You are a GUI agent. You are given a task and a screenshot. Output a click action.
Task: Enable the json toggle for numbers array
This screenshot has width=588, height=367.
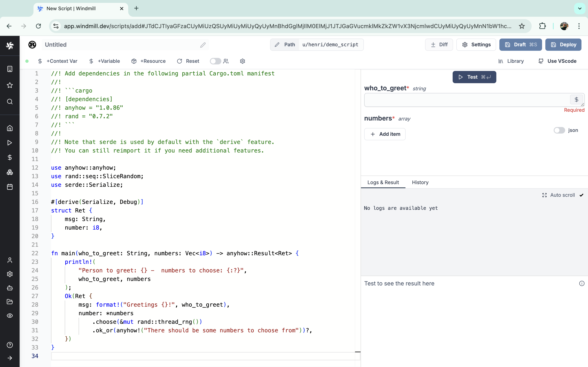click(559, 130)
